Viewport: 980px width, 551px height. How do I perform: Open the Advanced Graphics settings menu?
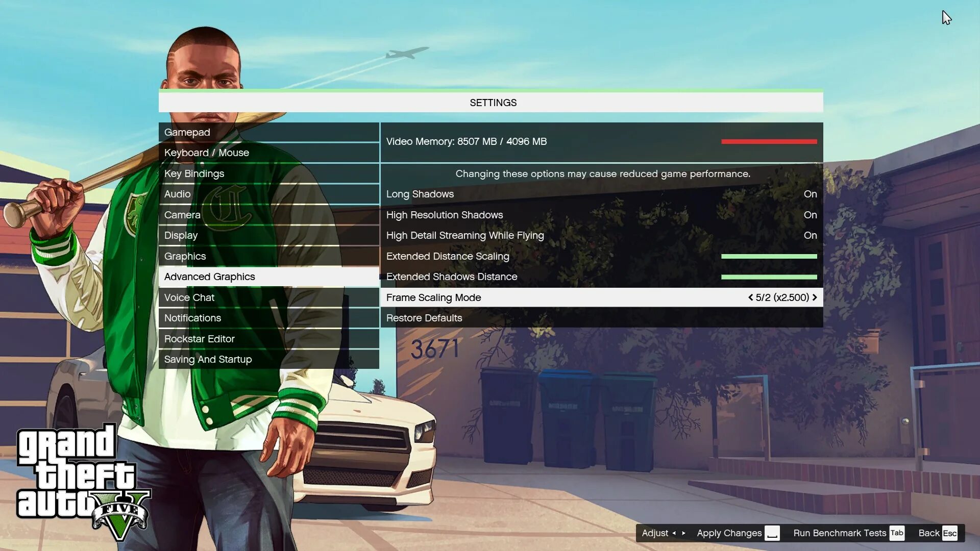point(209,277)
